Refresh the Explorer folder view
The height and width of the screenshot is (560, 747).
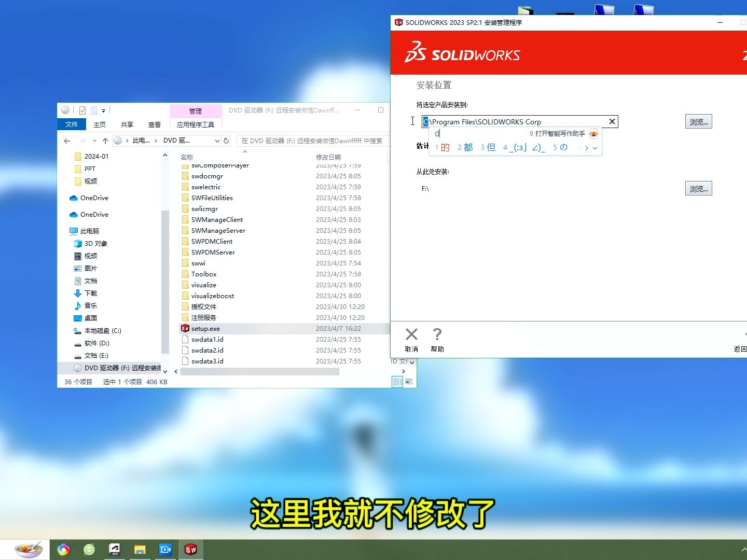click(226, 141)
